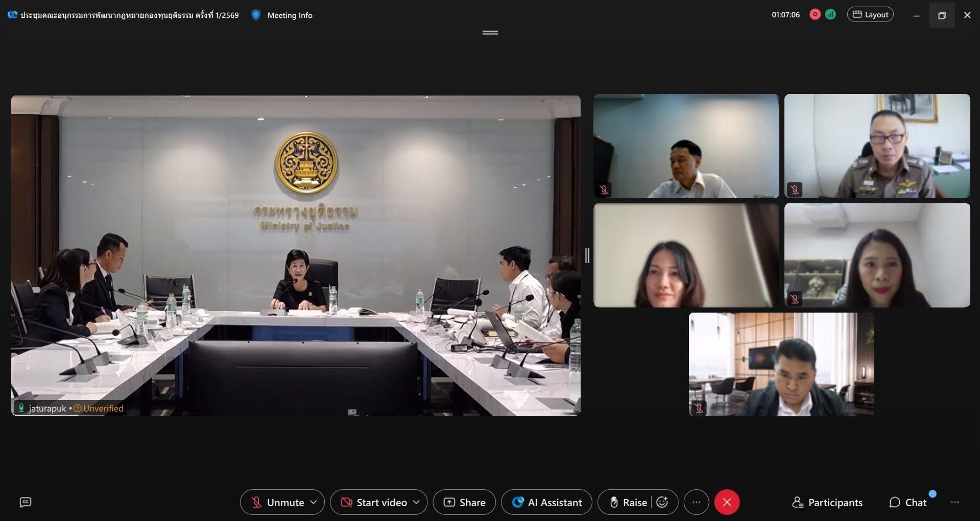Leave the meeting with red X button

727,503
